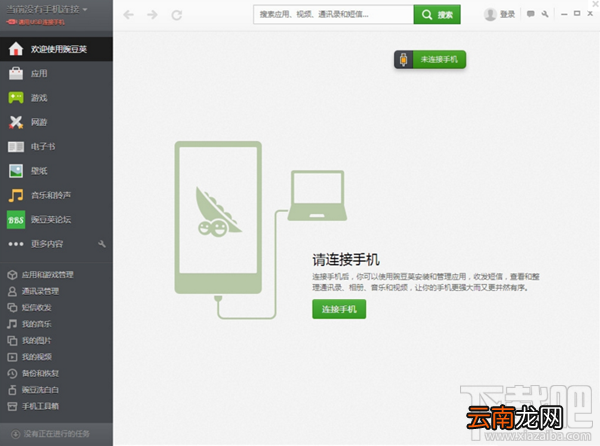600x446 pixels.
Task: Open the 游戏 green gamepad icon
Action: pos(16,98)
